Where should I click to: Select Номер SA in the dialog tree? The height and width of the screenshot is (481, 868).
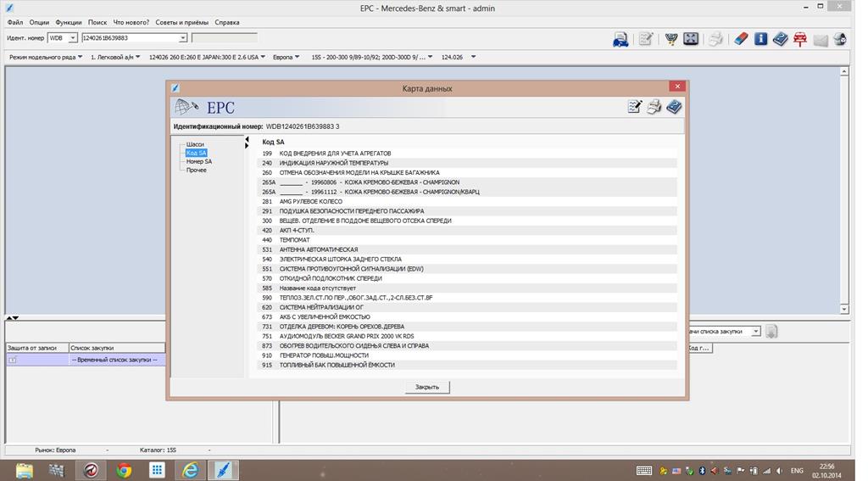click(x=199, y=161)
